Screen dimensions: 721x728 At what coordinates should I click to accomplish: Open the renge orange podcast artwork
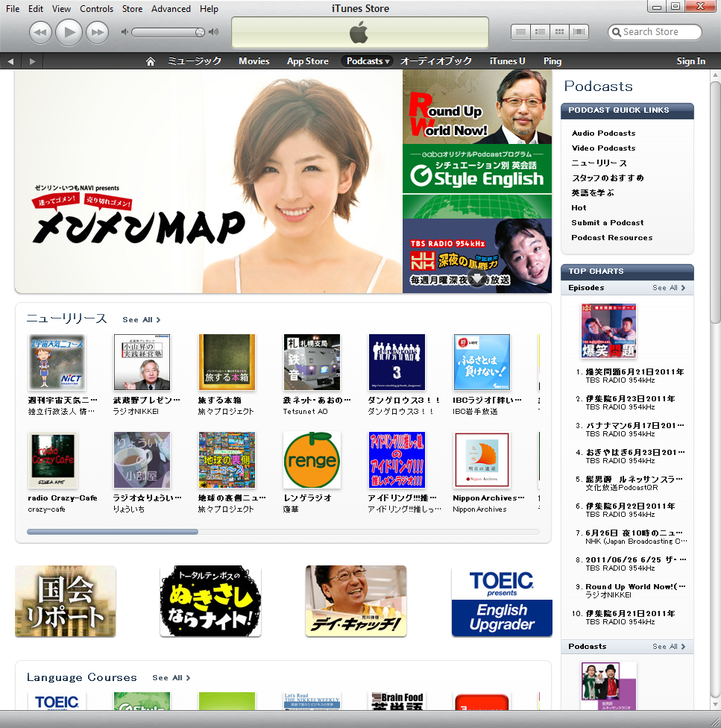coord(312,460)
